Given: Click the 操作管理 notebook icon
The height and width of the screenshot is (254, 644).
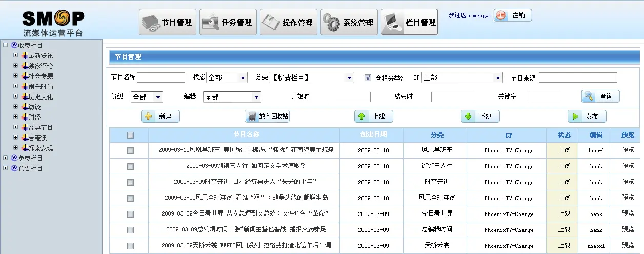Looking at the screenshot, I should pyautogui.click(x=271, y=23).
